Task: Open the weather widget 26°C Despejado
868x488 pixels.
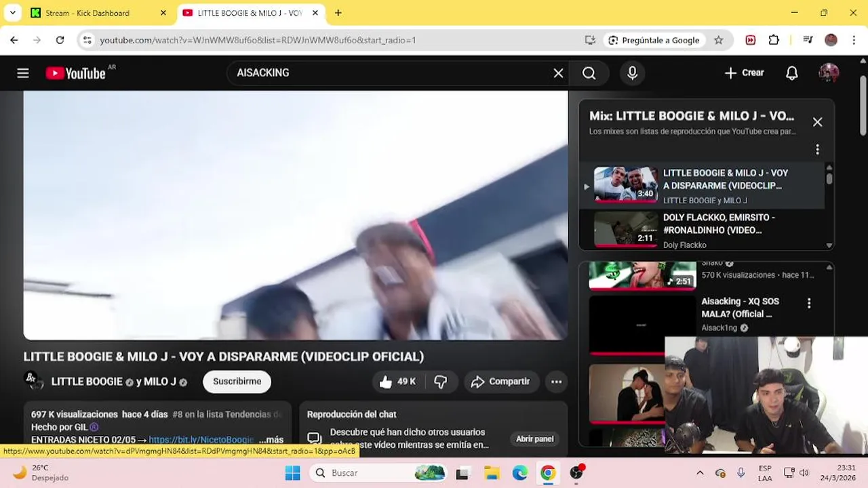Action: coord(39,472)
